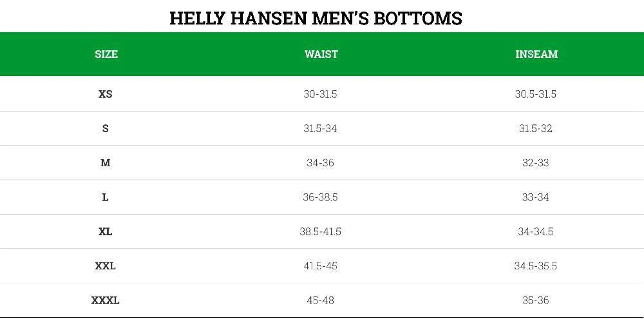The width and height of the screenshot is (644, 319).
Task: Click the 30.5-31.5 inseam value
Action: pos(535,94)
